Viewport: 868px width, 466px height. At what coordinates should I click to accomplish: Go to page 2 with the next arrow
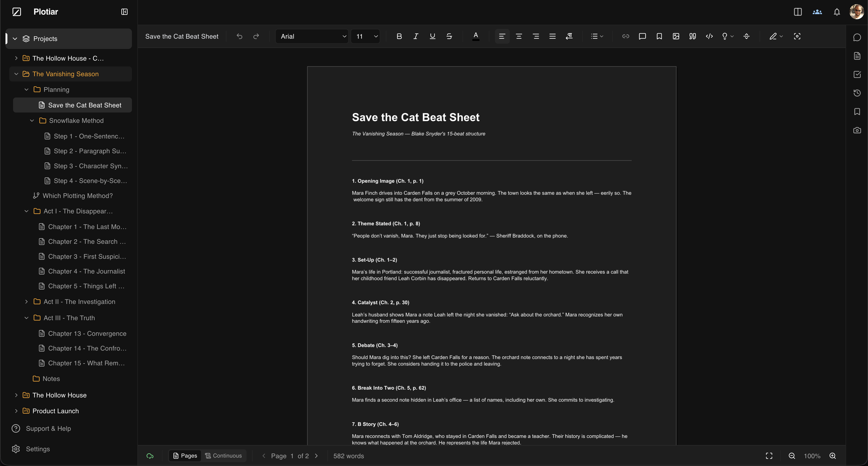point(316,456)
